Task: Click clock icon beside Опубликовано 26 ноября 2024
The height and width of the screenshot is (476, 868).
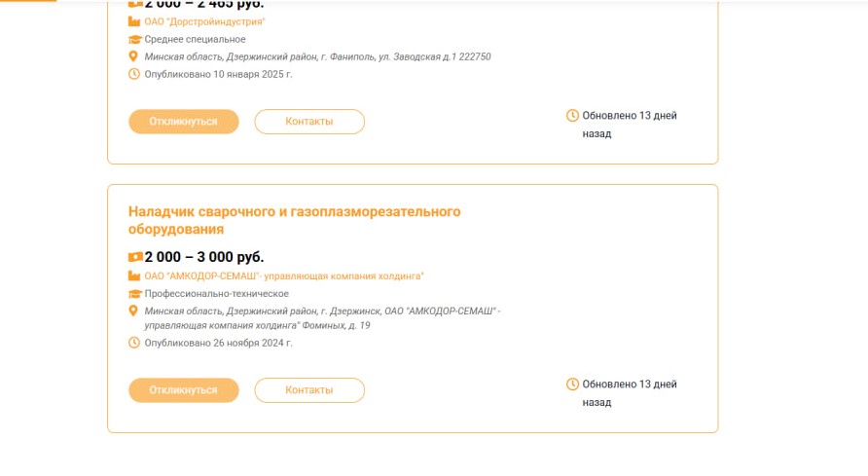Action: click(134, 343)
